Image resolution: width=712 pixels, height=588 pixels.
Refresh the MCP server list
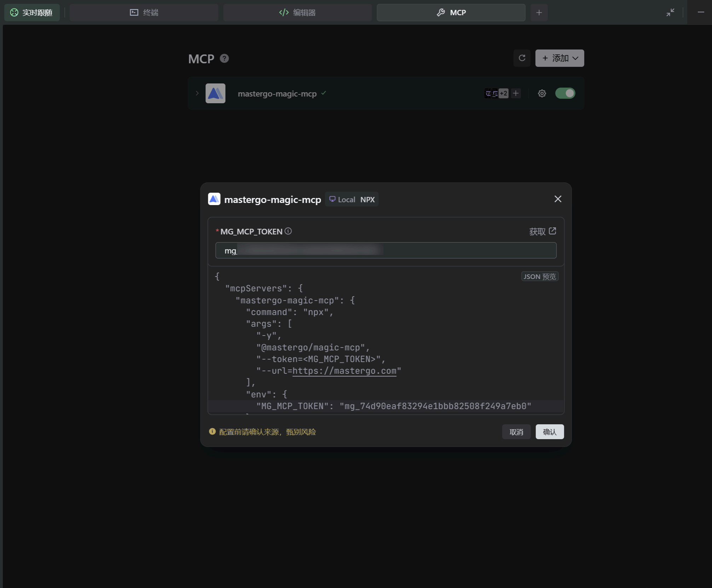522,58
